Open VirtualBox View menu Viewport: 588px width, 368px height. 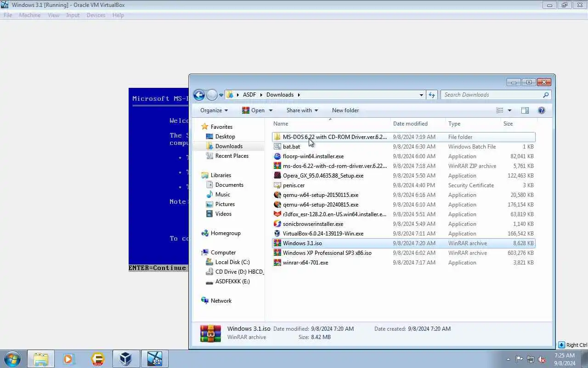[x=53, y=15]
